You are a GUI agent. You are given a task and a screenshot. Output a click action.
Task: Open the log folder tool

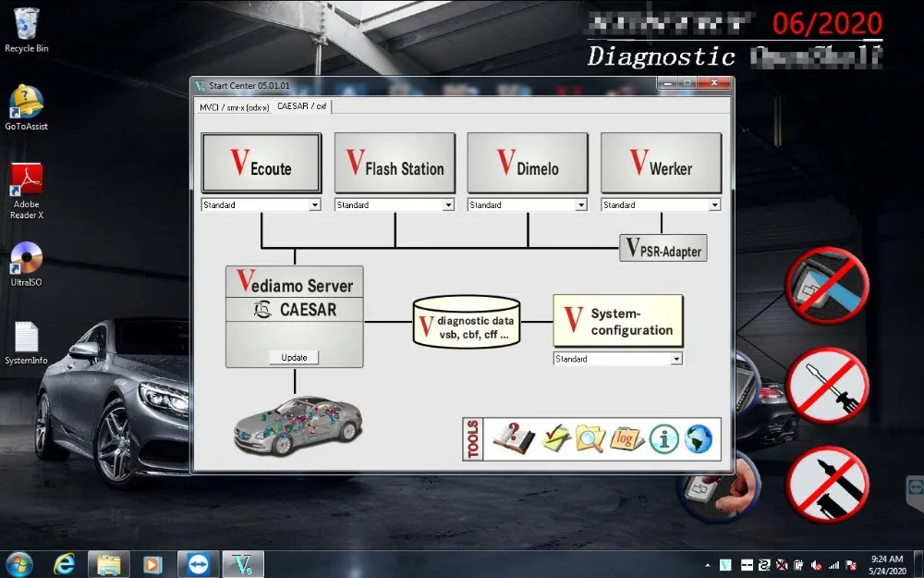click(626, 439)
